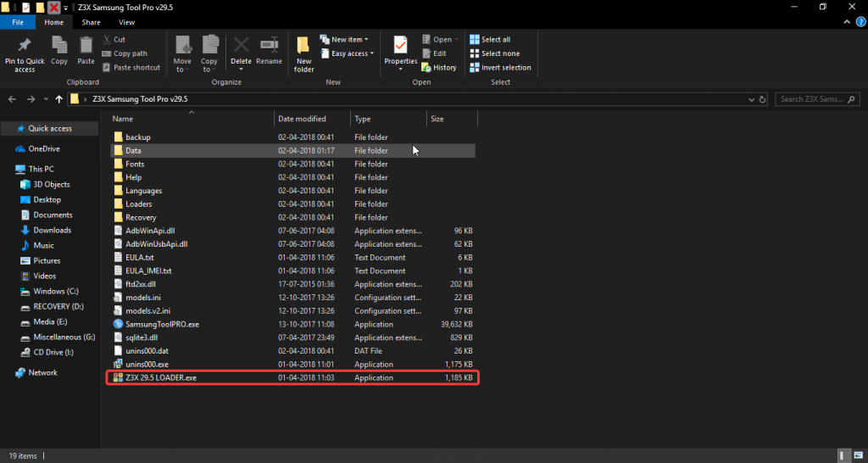
Task: Go forward with the forward arrow
Action: point(31,99)
